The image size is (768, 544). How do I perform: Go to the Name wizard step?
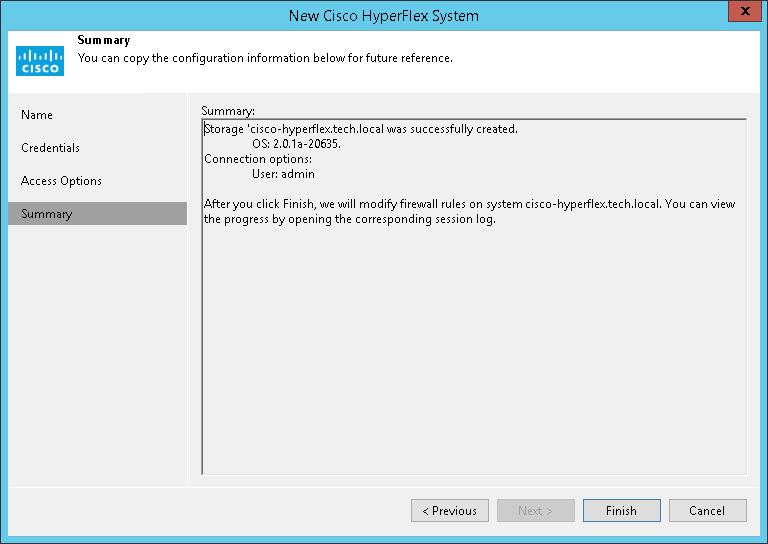(37, 115)
